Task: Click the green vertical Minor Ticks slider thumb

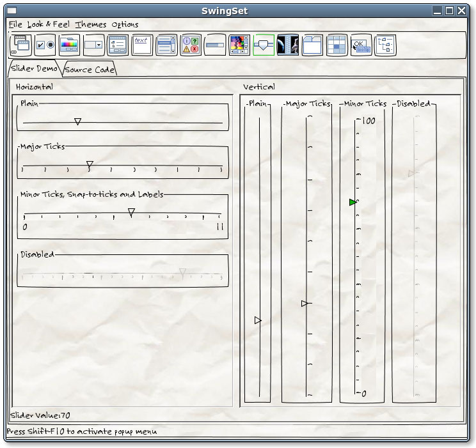Action: point(353,202)
